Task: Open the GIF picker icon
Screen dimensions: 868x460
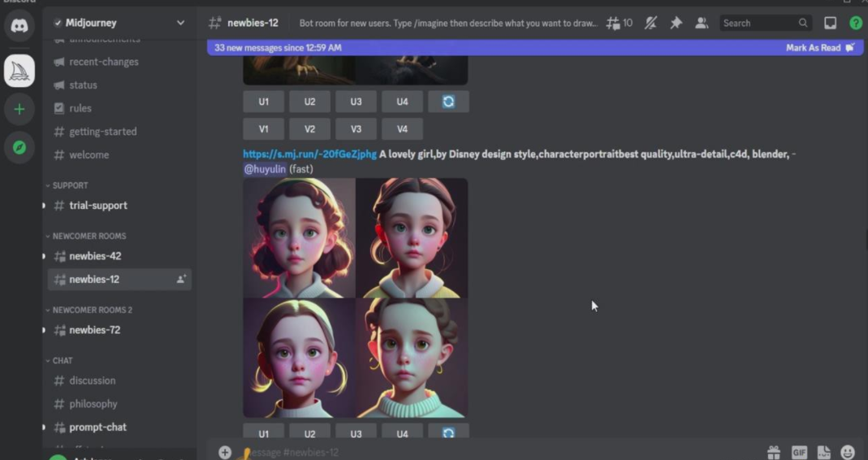Action: (x=799, y=452)
